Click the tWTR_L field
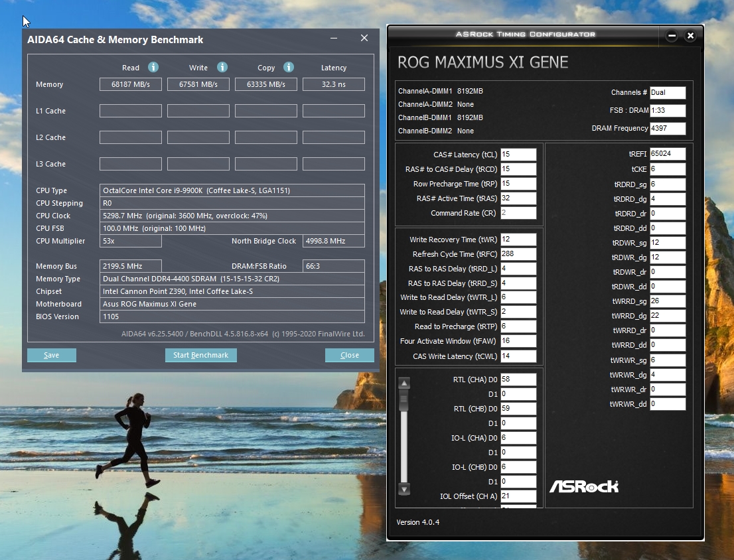Image resolution: width=734 pixels, height=560 pixels. (x=518, y=297)
